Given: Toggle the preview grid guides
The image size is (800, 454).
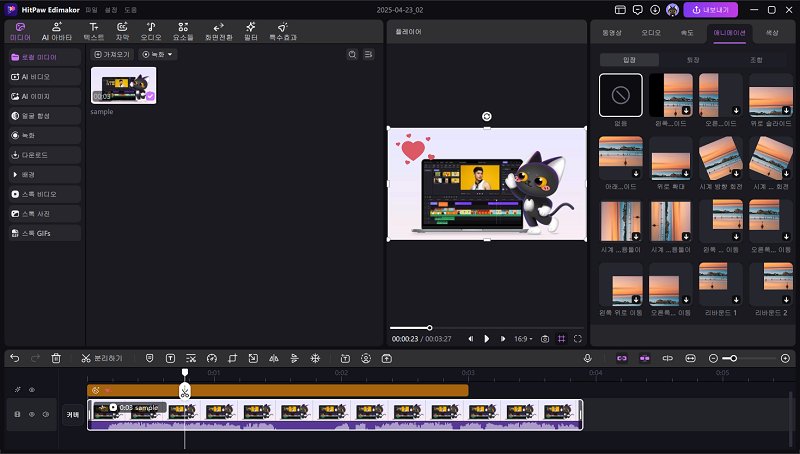Looking at the screenshot, I should tap(561, 339).
